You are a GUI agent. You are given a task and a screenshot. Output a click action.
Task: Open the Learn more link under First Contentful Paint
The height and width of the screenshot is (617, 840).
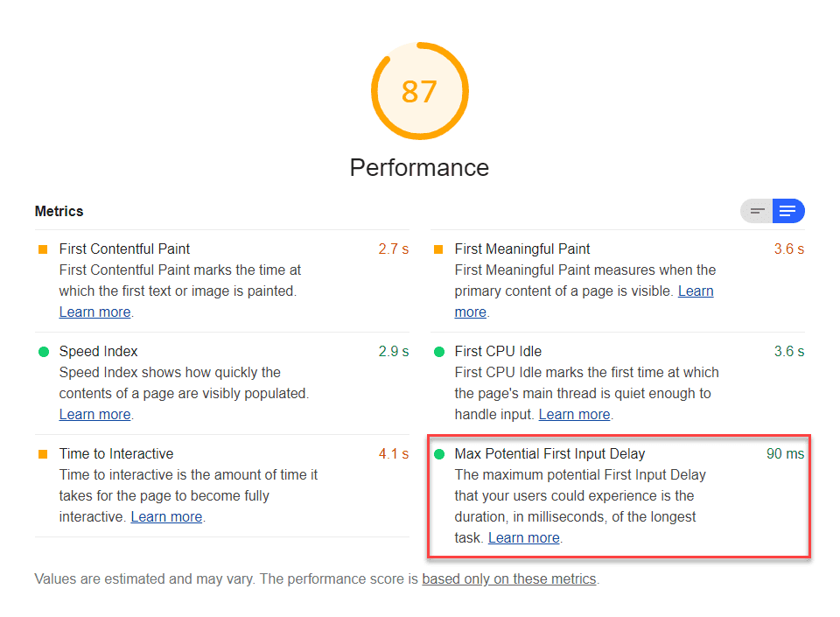[x=94, y=312]
